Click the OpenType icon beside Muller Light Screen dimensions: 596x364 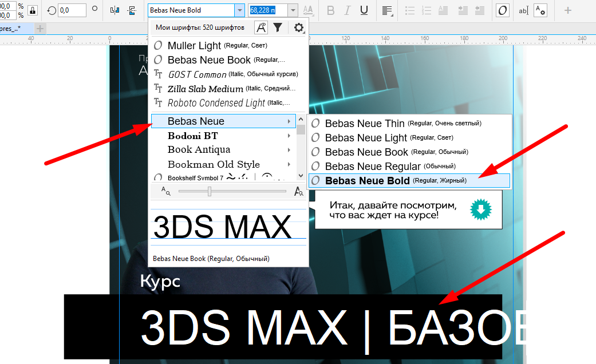158,46
